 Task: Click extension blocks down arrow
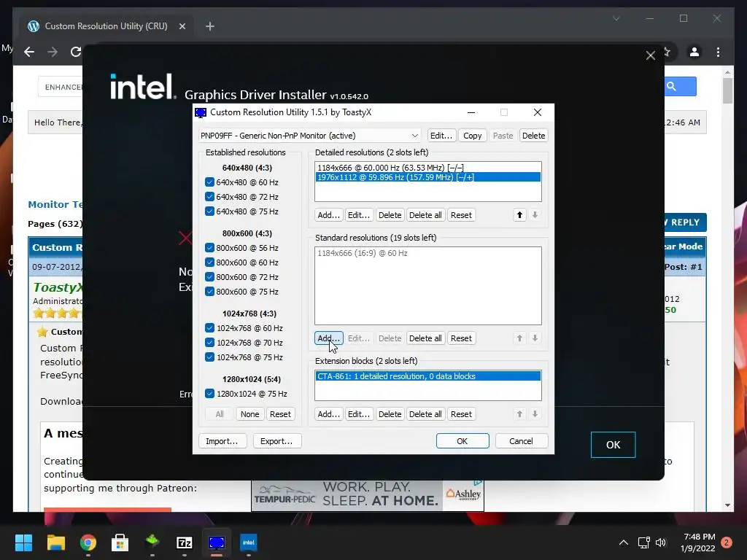(x=535, y=414)
